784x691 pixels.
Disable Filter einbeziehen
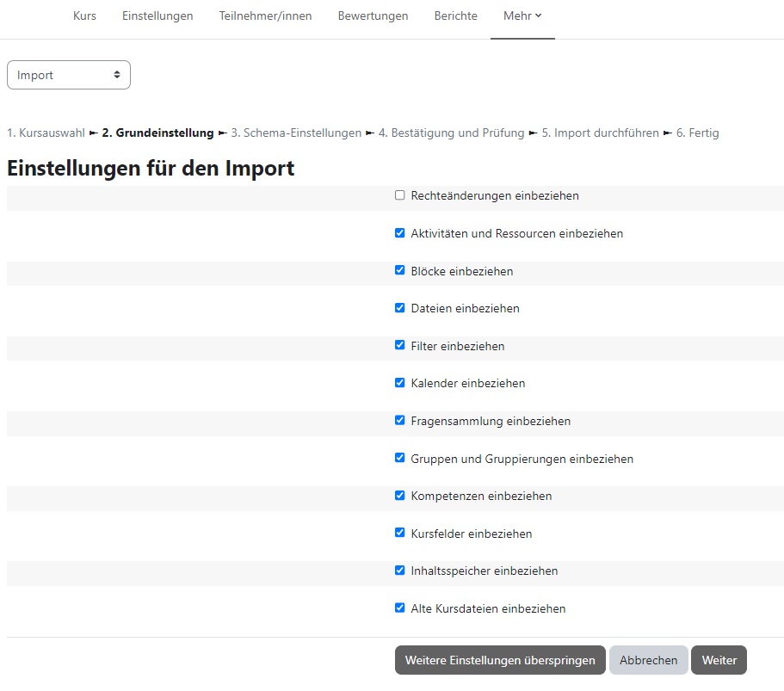399,345
